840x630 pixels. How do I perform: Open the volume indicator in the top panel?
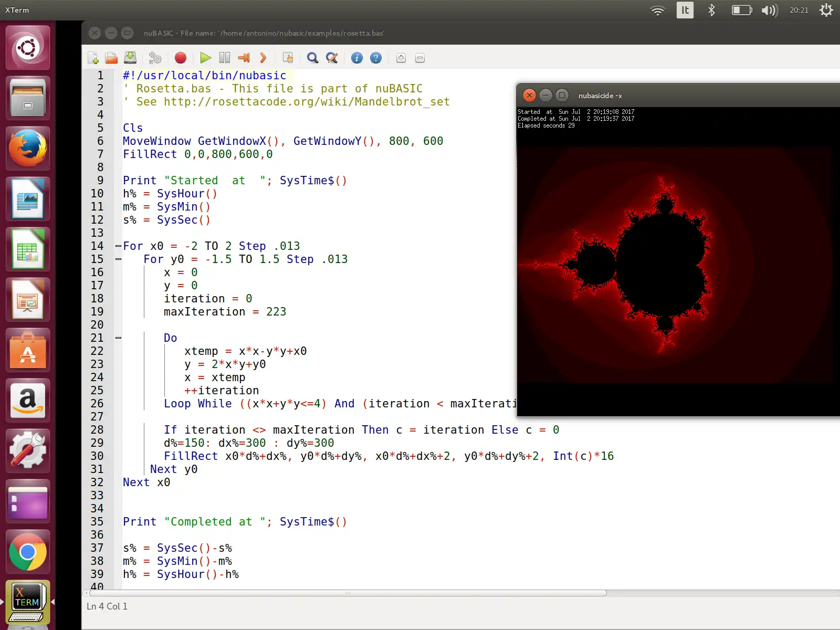click(x=769, y=10)
